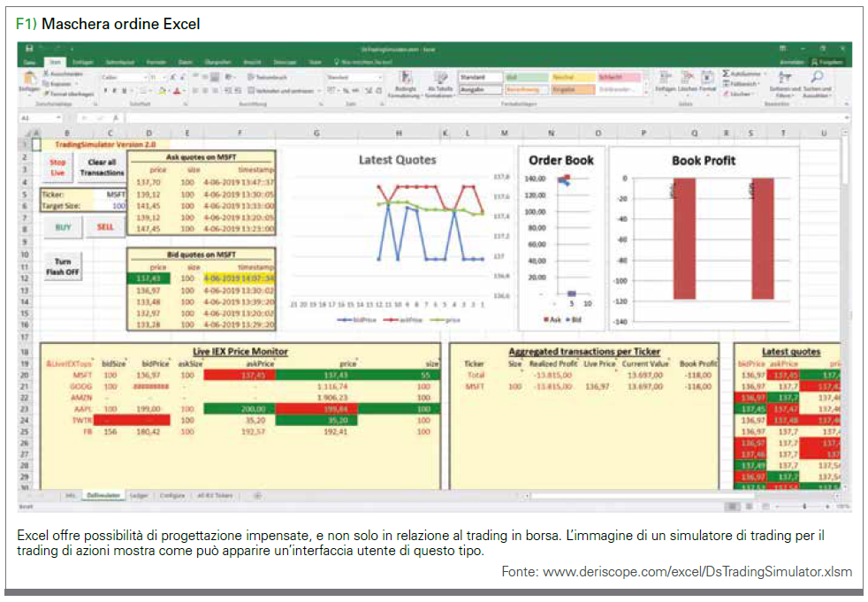Click the ribbon display options icon
The height and width of the screenshot is (602, 868).
click(782, 49)
